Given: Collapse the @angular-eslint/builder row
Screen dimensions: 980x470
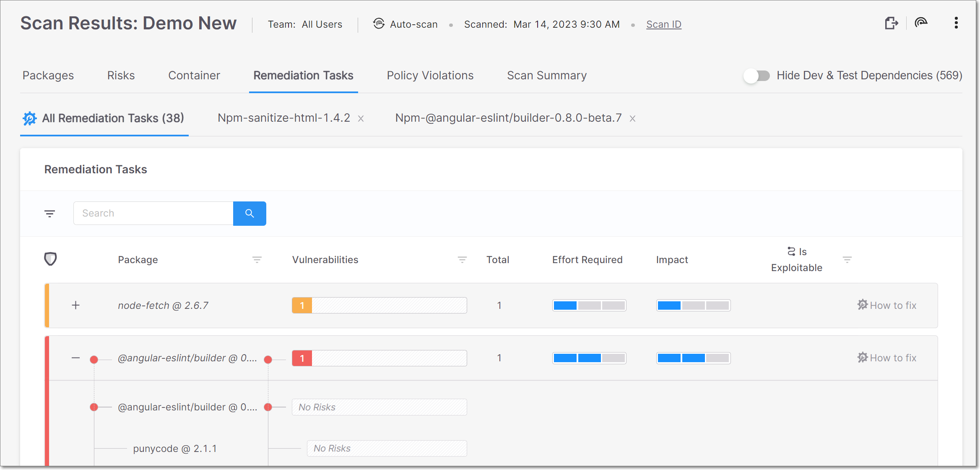Looking at the screenshot, I should [x=75, y=358].
